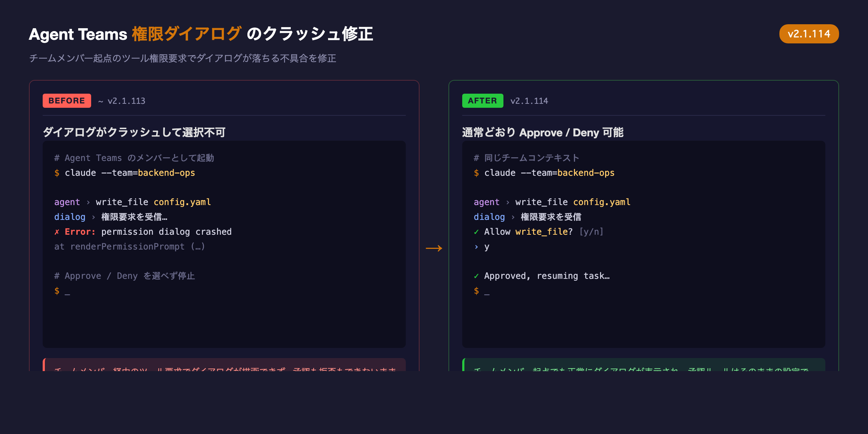The image size is (868, 434).
Task: Click 'Error: permission dialog crashed' text
Action: click(x=148, y=232)
